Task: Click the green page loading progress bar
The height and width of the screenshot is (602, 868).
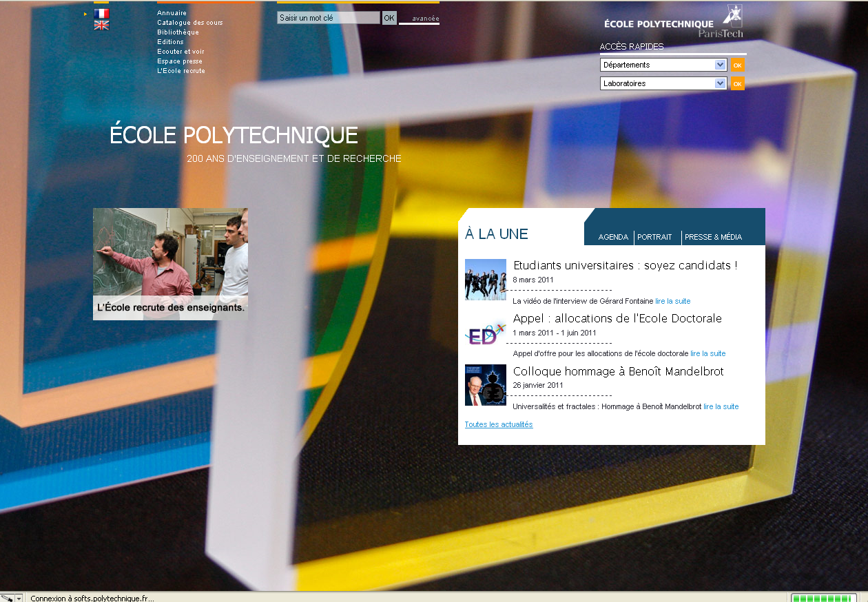Action: 824,598
